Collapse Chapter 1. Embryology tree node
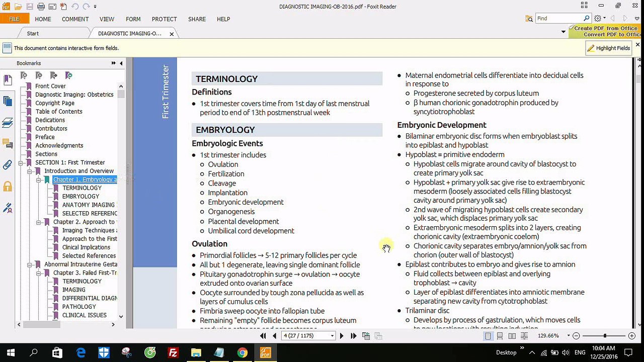The height and width of the screenshot is (362, 644). (39, 180)
